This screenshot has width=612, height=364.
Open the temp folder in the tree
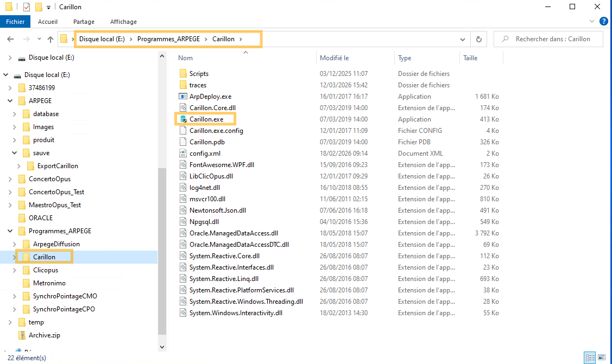pos(36,322)
